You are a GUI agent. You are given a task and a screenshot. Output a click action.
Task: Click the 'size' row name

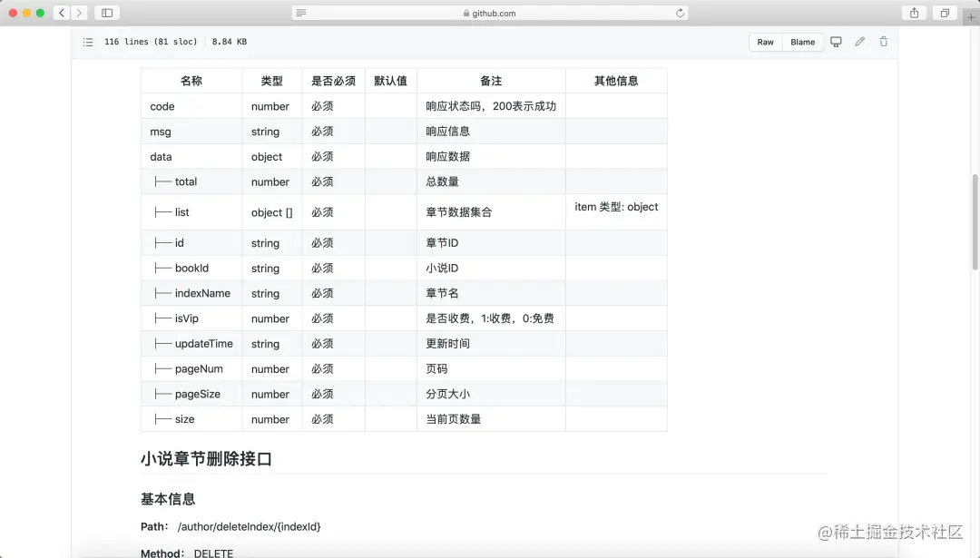pos(184,418)
